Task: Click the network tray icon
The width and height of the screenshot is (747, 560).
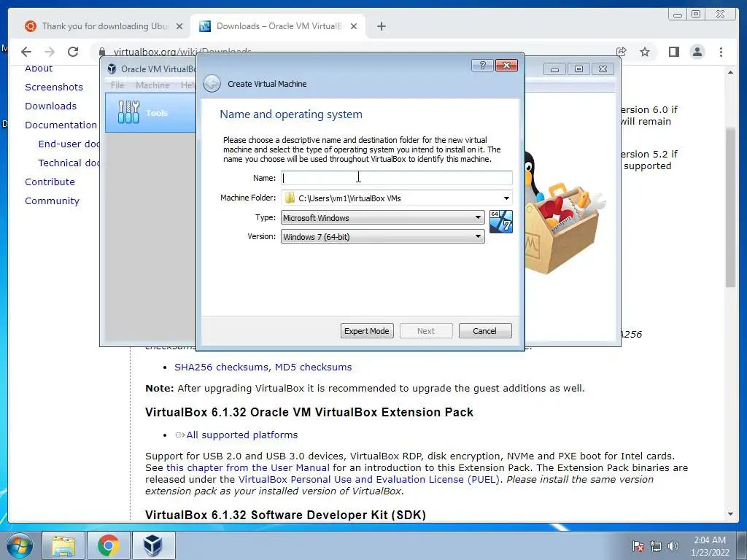Action: coord(656,546)
